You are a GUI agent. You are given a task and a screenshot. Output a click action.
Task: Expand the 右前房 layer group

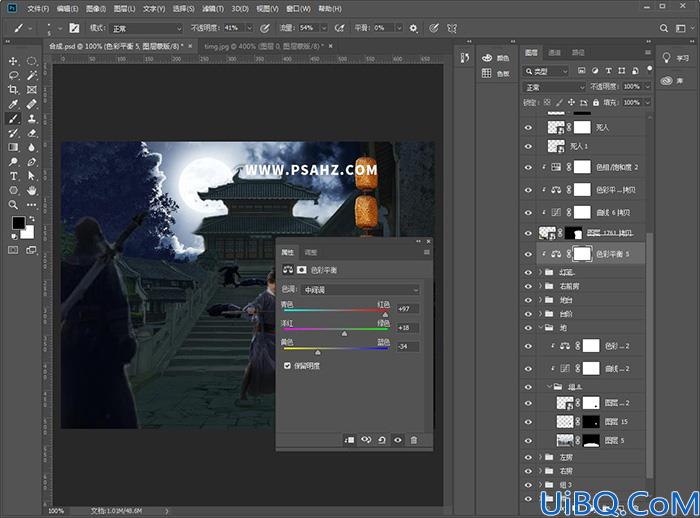click(541, 286)
